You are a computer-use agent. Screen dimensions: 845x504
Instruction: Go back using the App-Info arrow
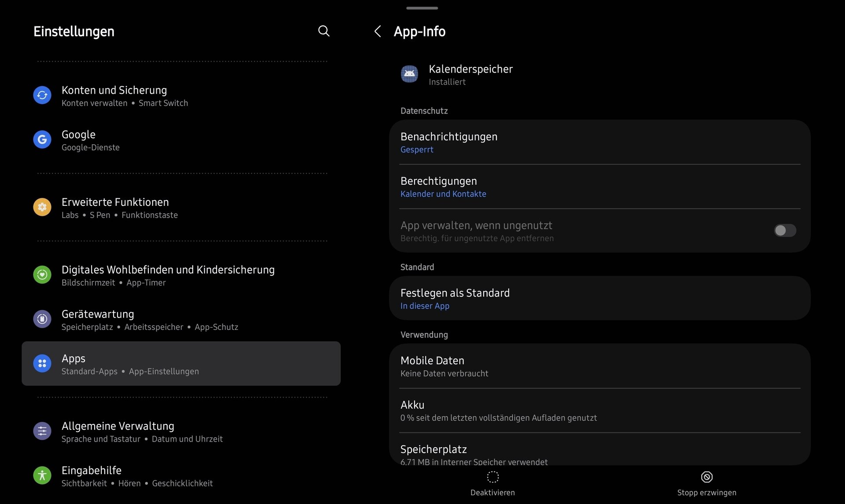click(378, 31)
